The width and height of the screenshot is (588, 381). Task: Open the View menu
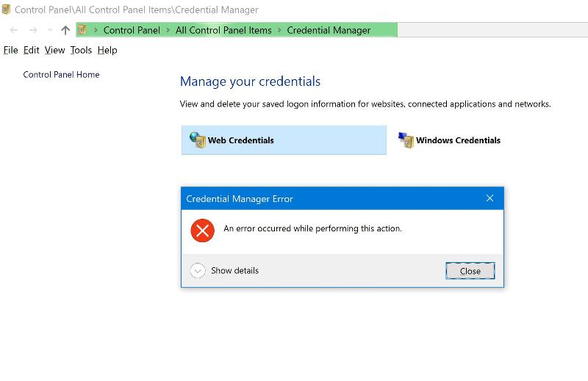click(54, 50)
